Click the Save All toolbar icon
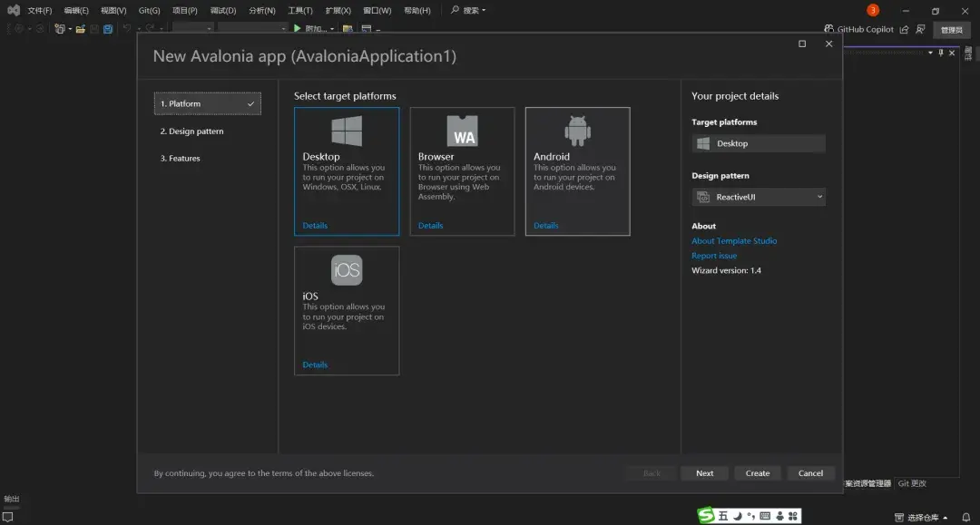 pos(107,29)
